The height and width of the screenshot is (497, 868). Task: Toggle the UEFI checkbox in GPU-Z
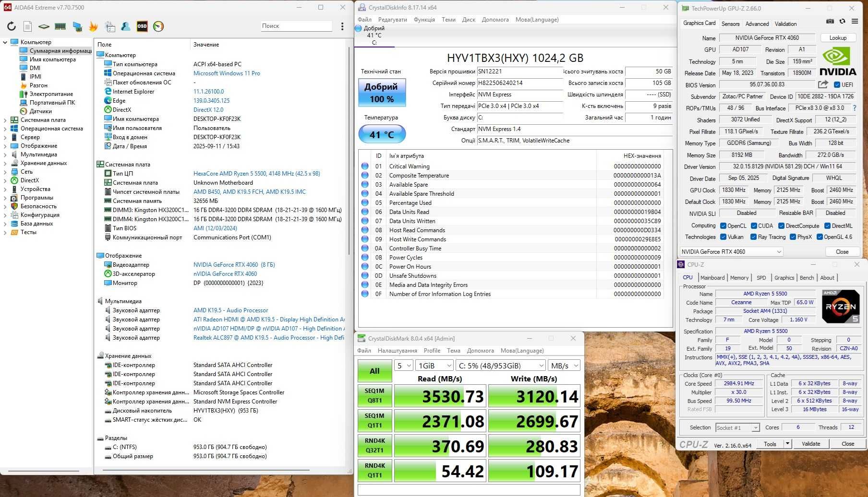(x=837, y=85)
